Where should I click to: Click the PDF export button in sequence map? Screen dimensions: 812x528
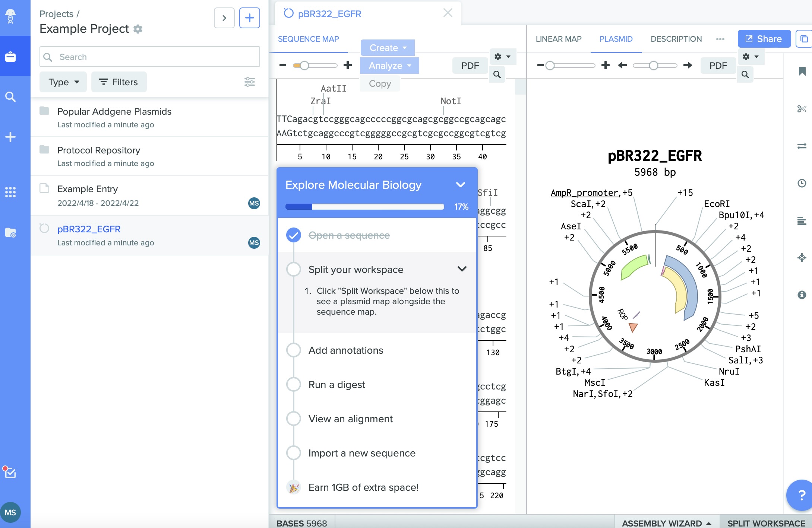tap(469, 66)
